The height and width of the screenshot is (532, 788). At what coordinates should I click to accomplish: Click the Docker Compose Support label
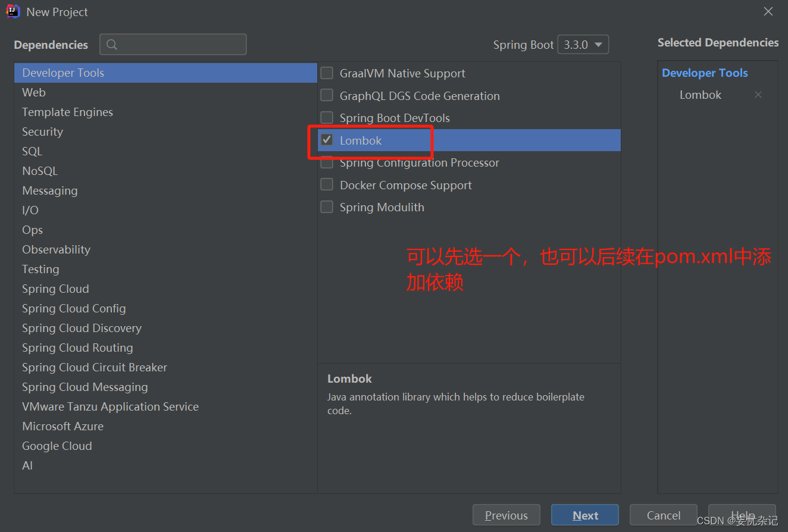pos(406,185)
